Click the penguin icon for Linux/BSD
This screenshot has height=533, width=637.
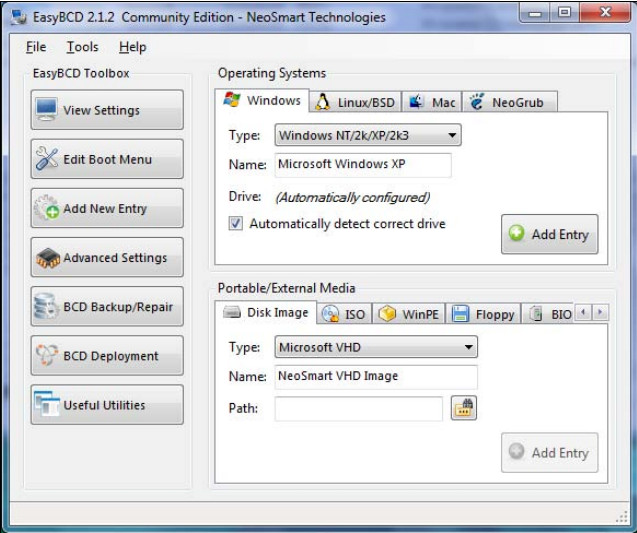323,102
